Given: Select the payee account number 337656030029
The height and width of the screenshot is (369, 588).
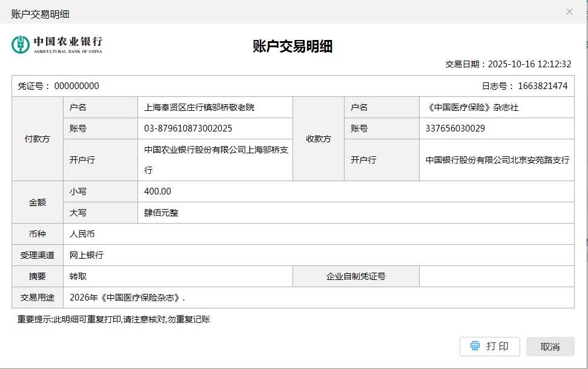Looking at the screenshot, I should point(455,128).
